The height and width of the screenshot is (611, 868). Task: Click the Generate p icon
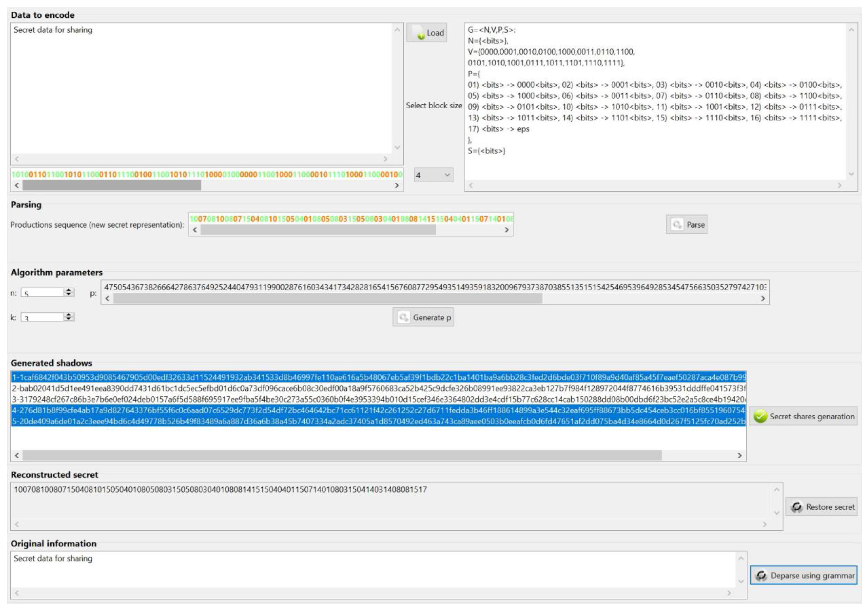point(403,317)
